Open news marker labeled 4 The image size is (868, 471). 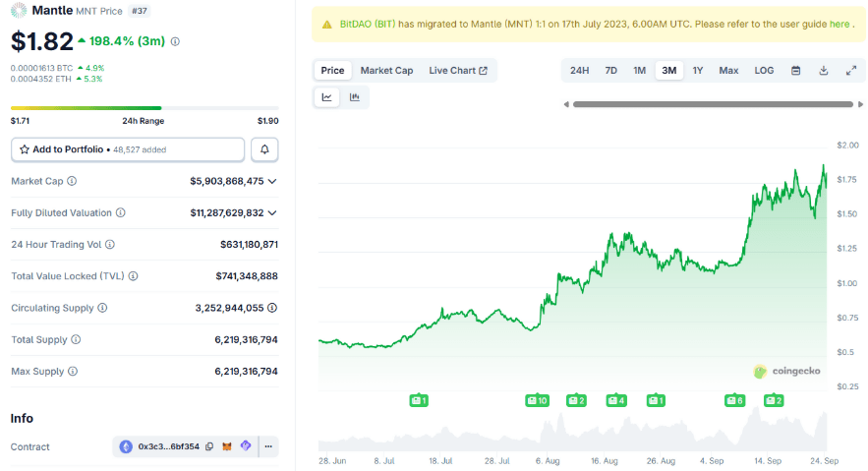pyautogui.click(x=616, y=400)
